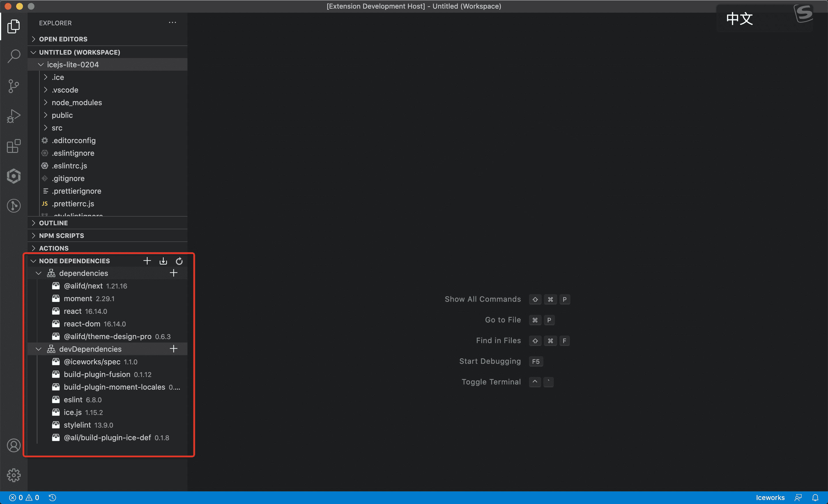The width and height of the screenshot is (828, 504).
Task: Reinstall dependencies with download icon
Action: point(163,261)
